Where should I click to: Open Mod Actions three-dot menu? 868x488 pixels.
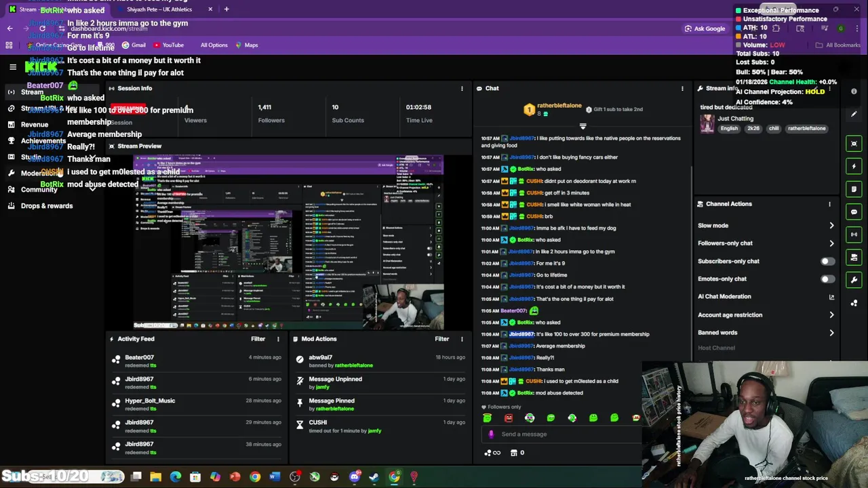pyautogui.click(x=462, y=339)
